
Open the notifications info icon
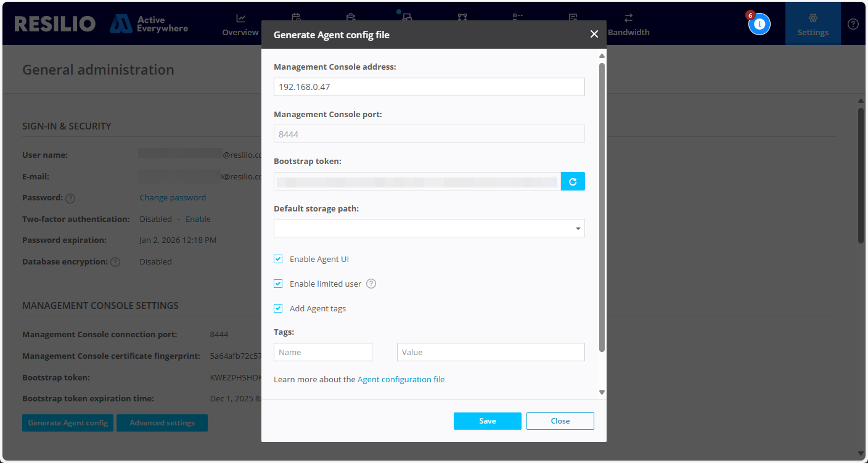pos(759,24)
